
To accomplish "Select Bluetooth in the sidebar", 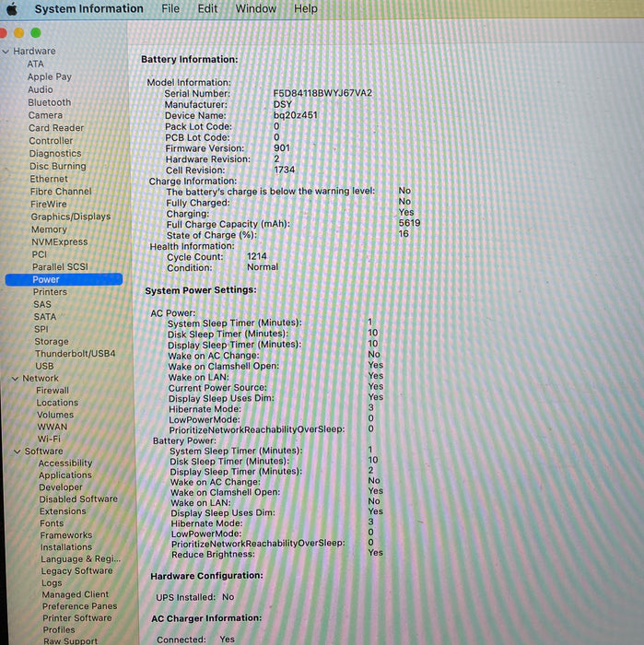I will [x=50, y=102].
